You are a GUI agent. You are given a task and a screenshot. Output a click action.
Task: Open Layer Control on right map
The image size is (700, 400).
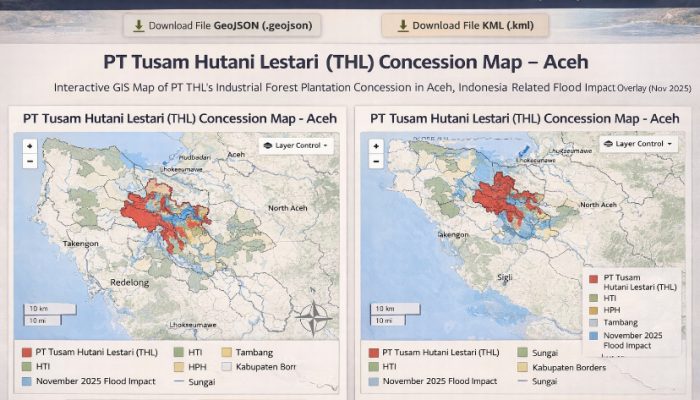click(x=638, y=144)
